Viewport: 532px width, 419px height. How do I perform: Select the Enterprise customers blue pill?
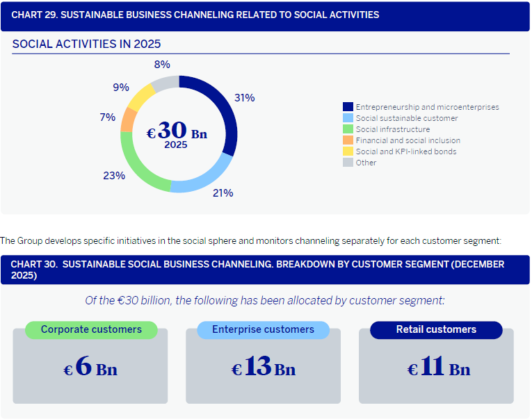click(x=263, y=330)
